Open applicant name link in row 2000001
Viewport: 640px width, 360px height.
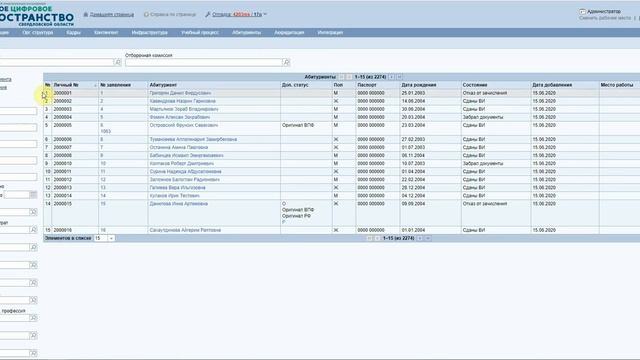click(180, 93)
